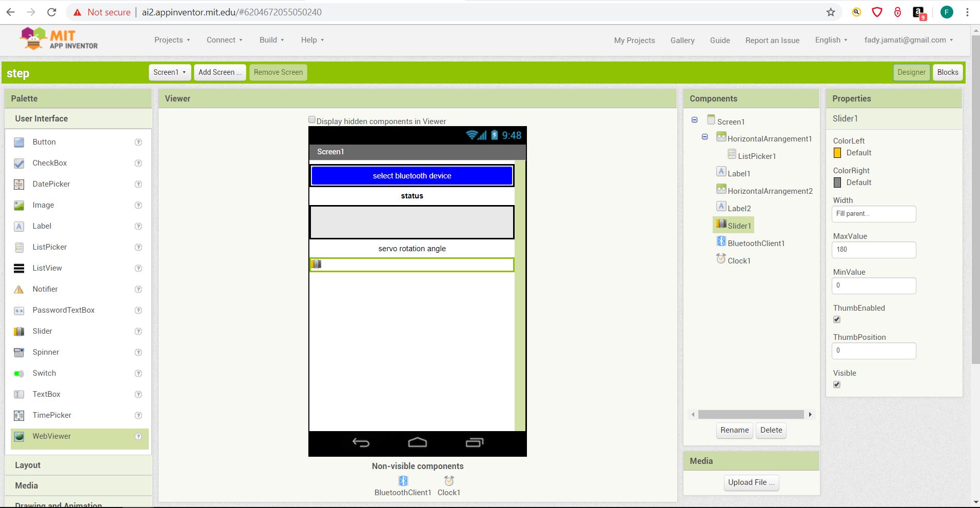Reload the browser page

[52, 12]
